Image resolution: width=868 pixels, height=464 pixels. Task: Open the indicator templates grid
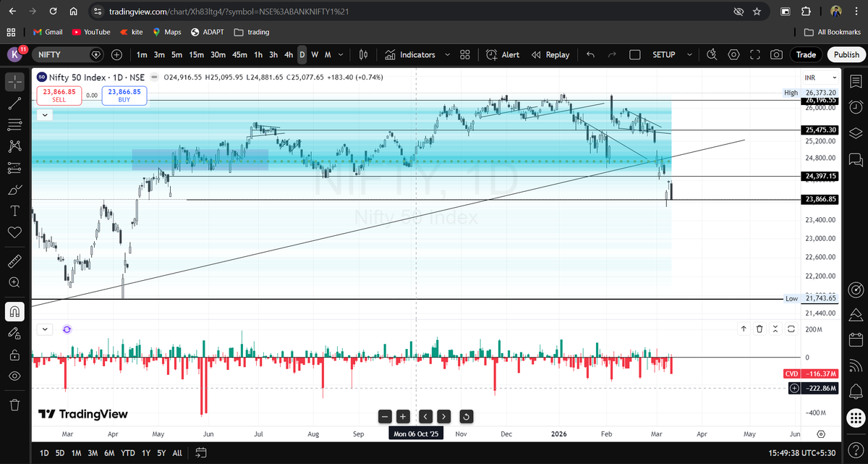(x=464, y=54)
